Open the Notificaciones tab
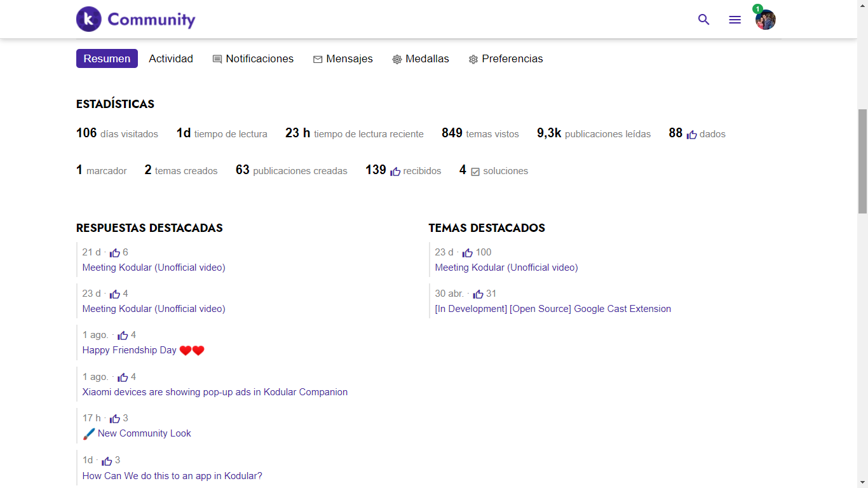 click(x=253, y=58)
